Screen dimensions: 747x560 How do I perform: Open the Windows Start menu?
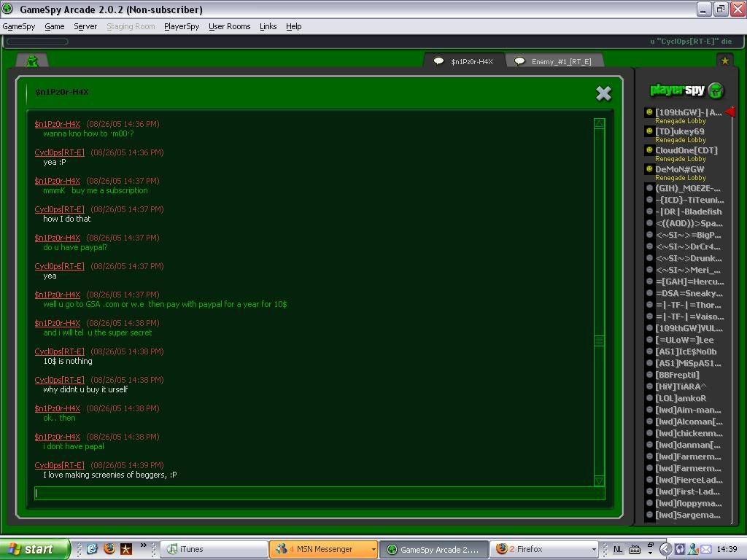click(x=35, y=549)
